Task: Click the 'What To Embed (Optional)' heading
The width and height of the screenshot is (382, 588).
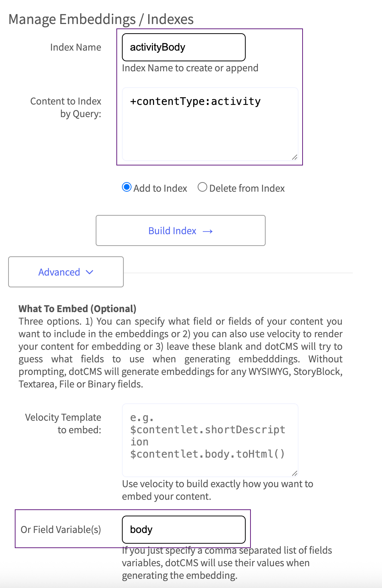Action: coord(77,309)
